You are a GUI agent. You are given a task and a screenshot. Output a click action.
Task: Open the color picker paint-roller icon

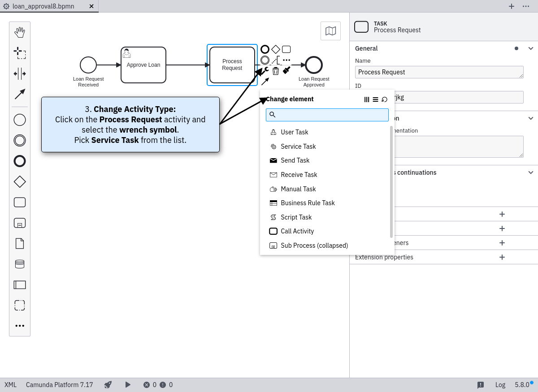[x=287, y=70]
